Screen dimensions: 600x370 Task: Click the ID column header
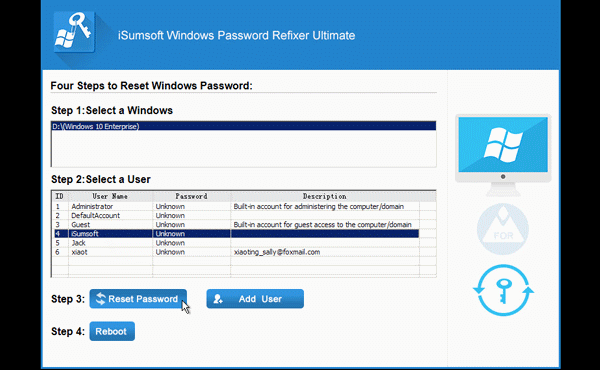pos(60,196)
